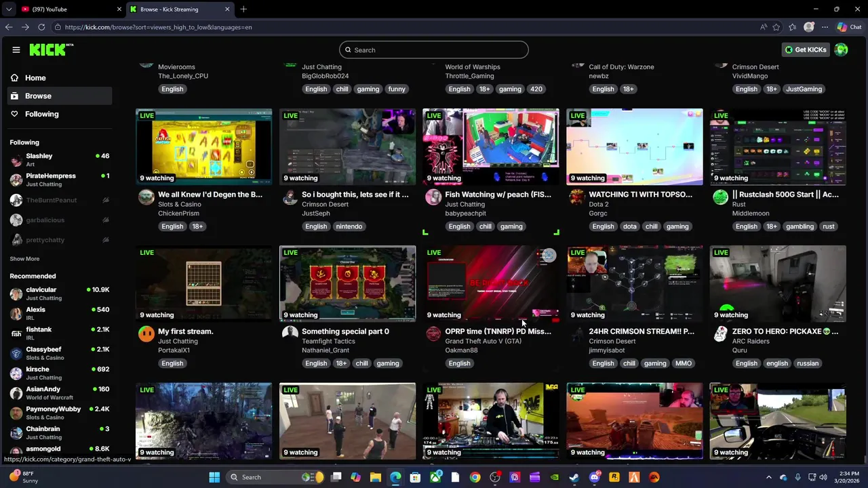Select the funny tag on BigGlobRob024
Screen dimensions: 868x488
(397, 89)
